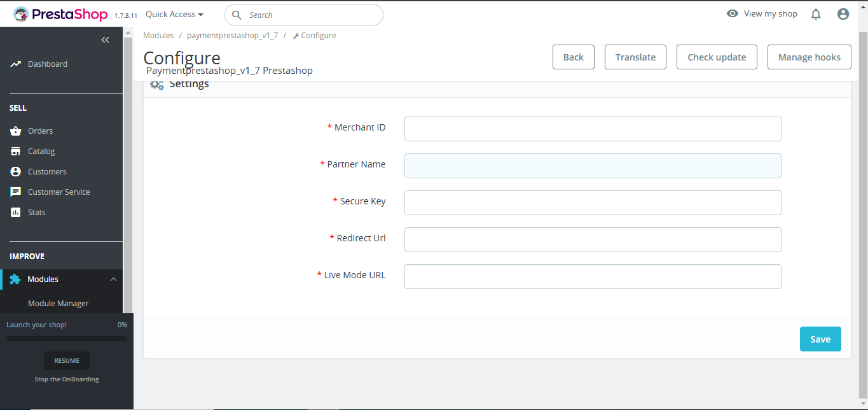Collapse the Modules menu chevron
Screen dimensions: 868x410
pos(113,279)
